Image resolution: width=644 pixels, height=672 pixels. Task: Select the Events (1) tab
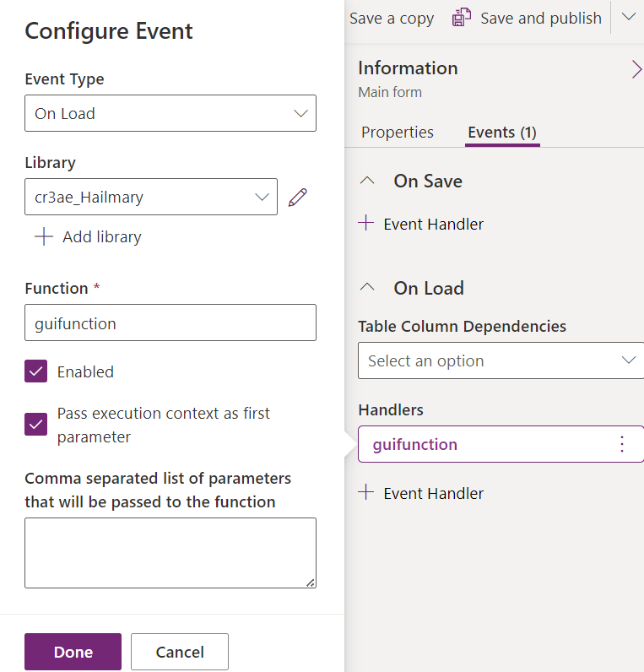click(502, 133)
